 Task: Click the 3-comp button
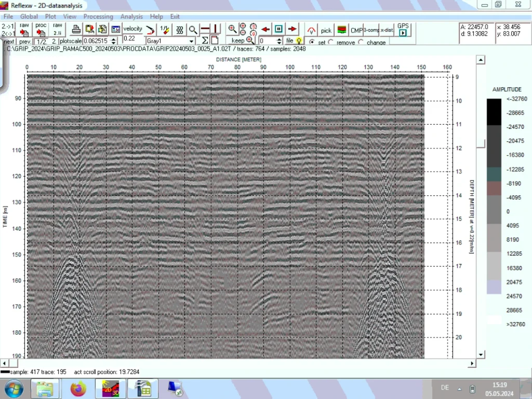click(371, 30)
